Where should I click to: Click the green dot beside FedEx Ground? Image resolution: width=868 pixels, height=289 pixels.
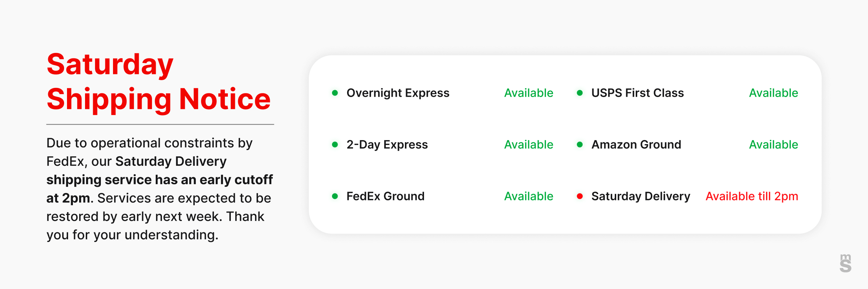point(335,196)
